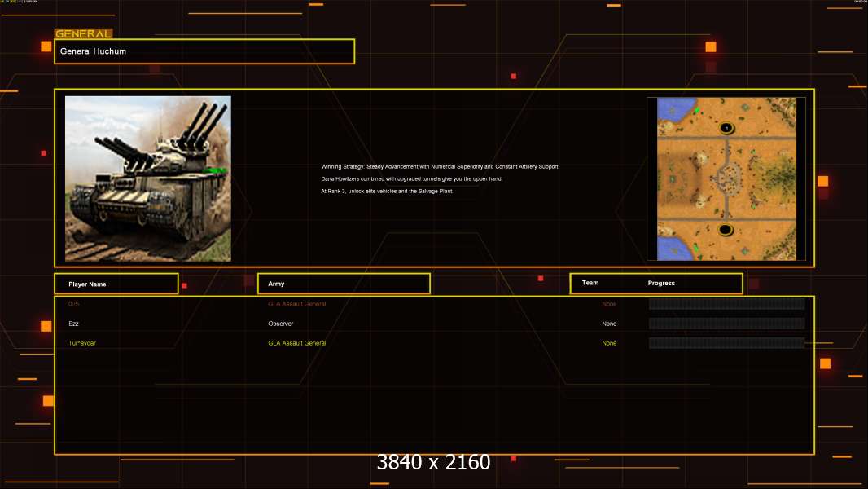Click Tur*aydar's team value None
868x489 pixels.
[x=609, y=343]
